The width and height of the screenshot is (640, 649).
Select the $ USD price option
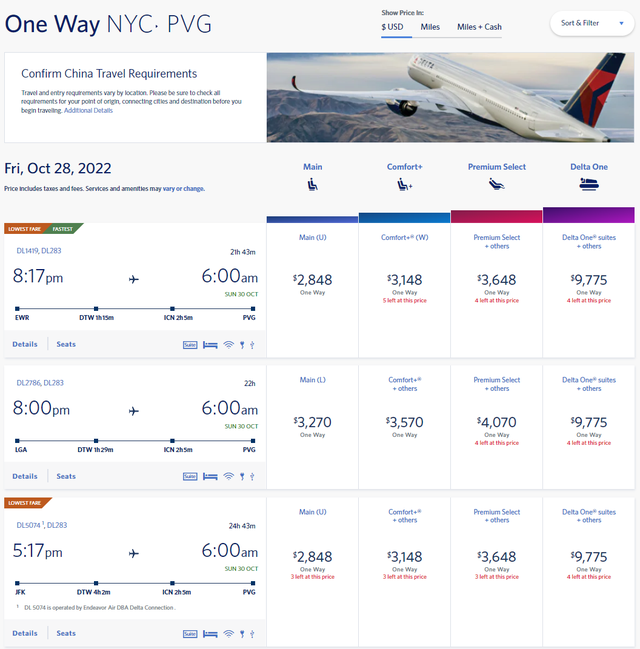(394, 26)
